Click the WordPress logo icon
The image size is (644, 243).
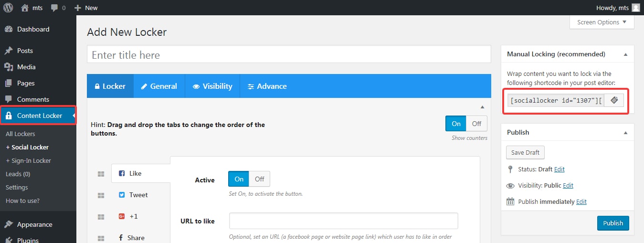pos(8,8)
